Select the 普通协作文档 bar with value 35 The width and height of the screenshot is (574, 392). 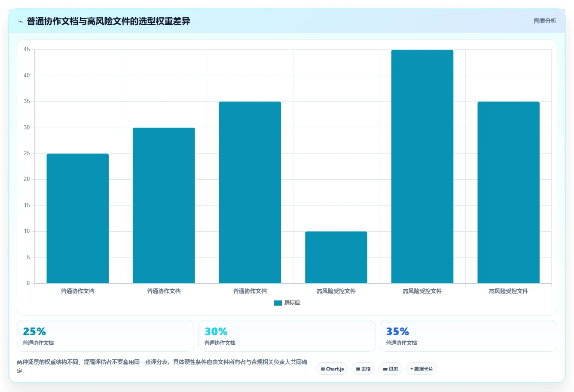pyautogui.click(x=250, y=193)
